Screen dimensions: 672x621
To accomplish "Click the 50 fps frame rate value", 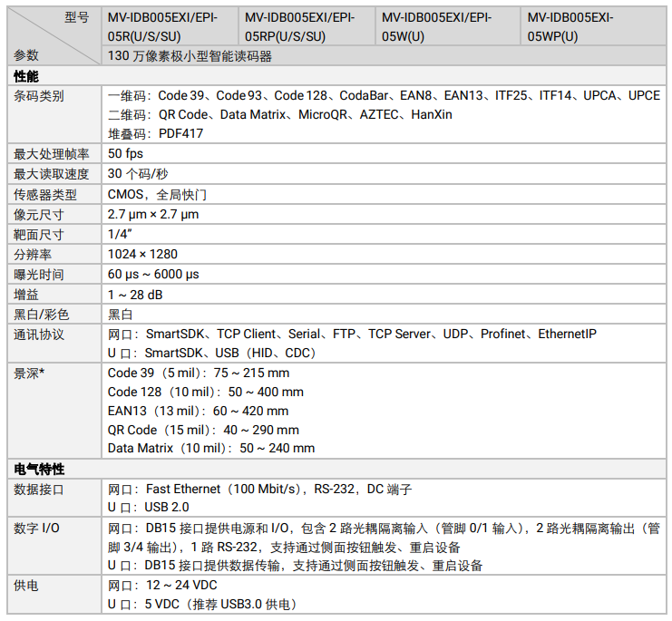I will 125,153.
